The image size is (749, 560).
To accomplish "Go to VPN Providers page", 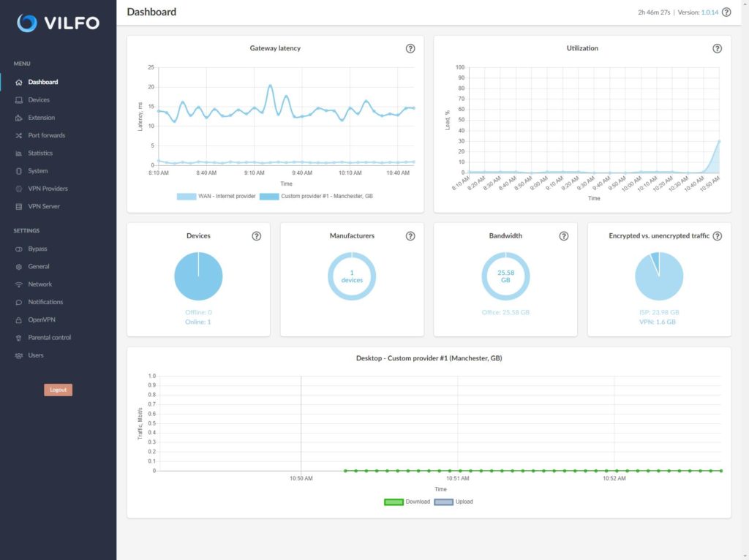I will pyautogui.click(x=48, y=189).
